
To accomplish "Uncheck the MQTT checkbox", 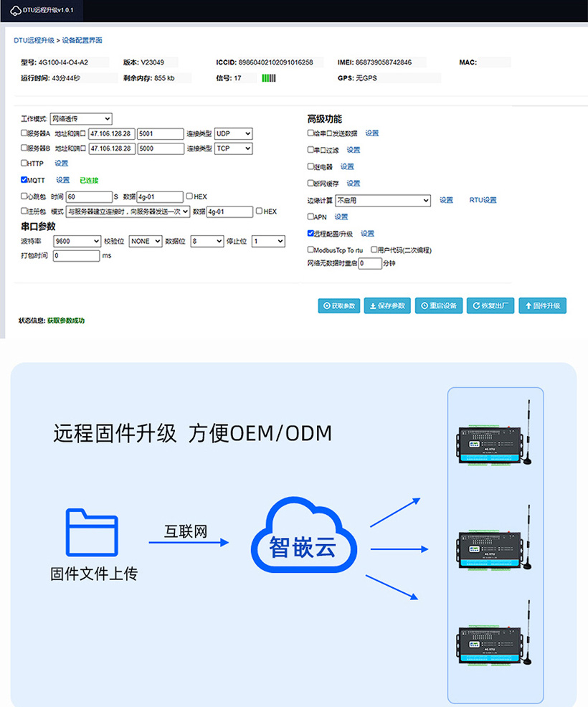I will (x=24, y=180).
